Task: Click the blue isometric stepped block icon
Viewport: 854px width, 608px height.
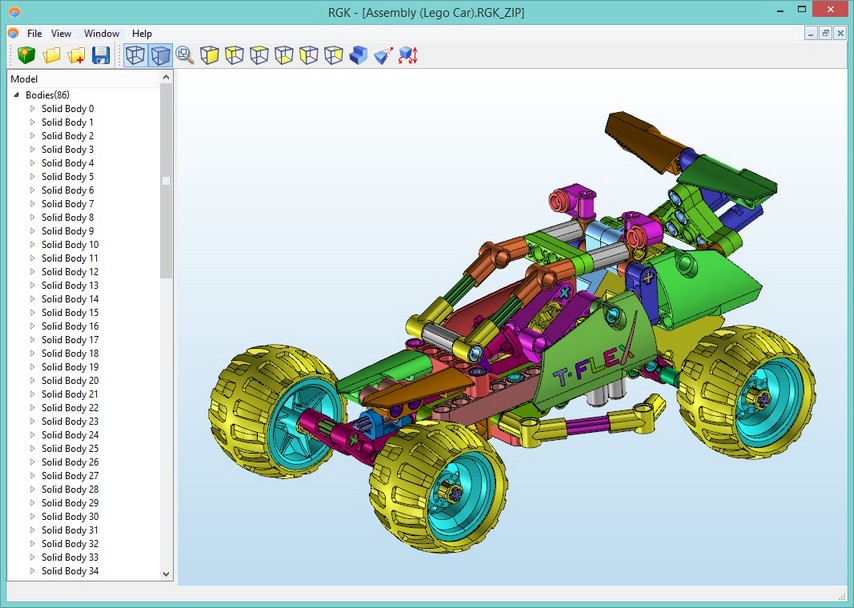Action: (x=359, y=56)
